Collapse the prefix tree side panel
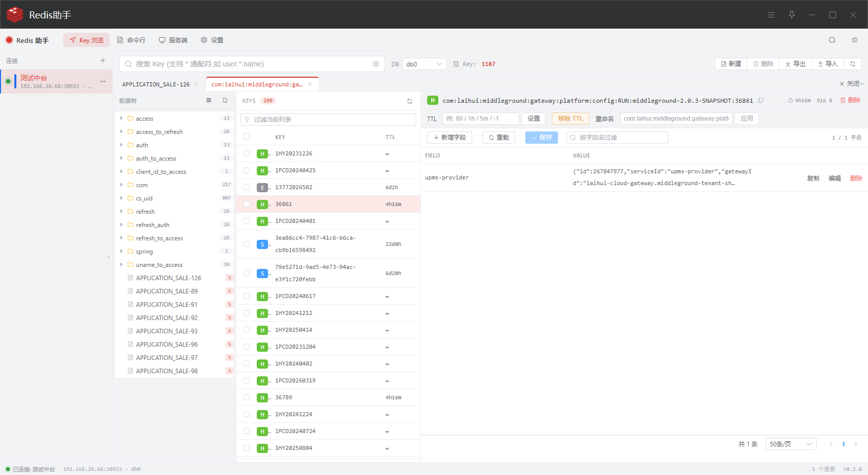 coord(108,257)
